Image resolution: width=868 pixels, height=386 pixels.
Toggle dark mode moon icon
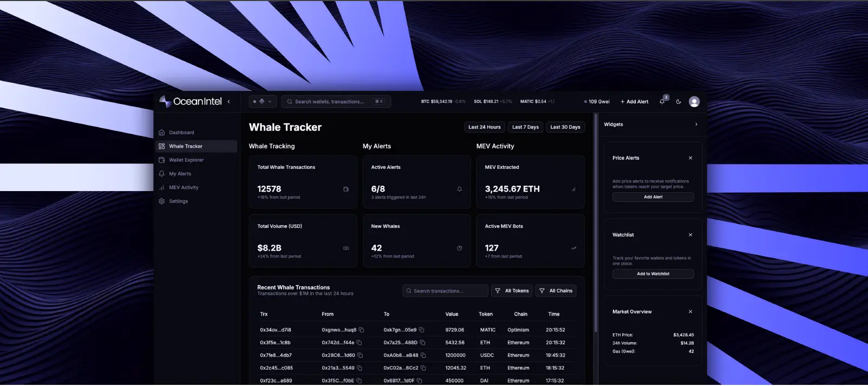[678, 102]
